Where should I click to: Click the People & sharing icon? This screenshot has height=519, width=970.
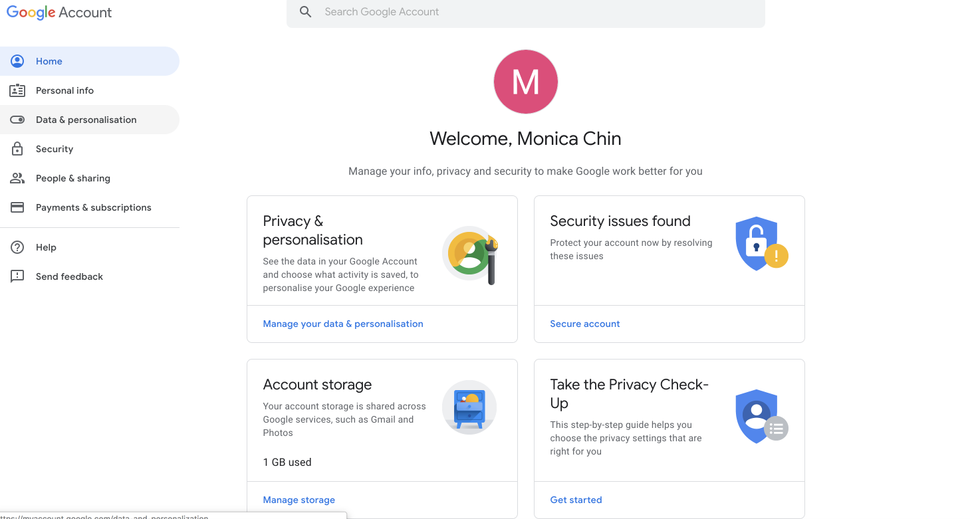17,178
